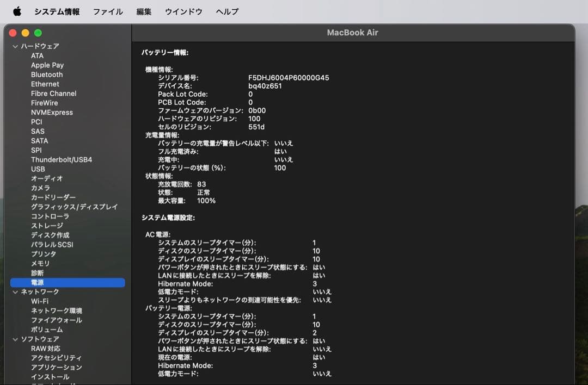Select Bluetooth in the sidebar
The image size is (588, 385).
47,74
